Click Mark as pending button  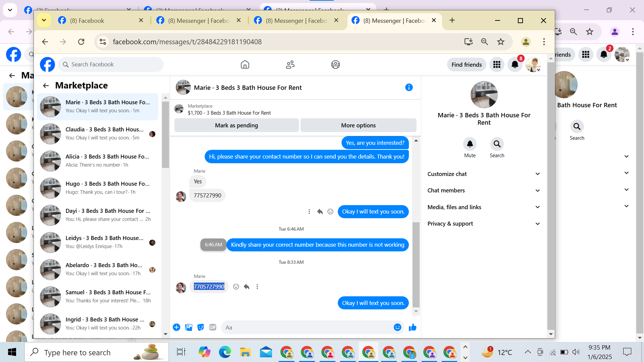click(x=236, y=125)
